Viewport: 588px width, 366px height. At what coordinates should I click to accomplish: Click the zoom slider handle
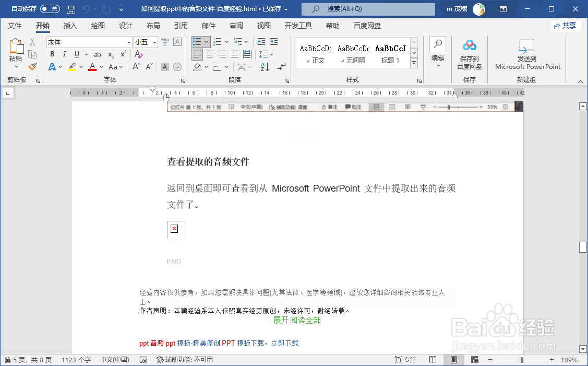coord(522,360)
